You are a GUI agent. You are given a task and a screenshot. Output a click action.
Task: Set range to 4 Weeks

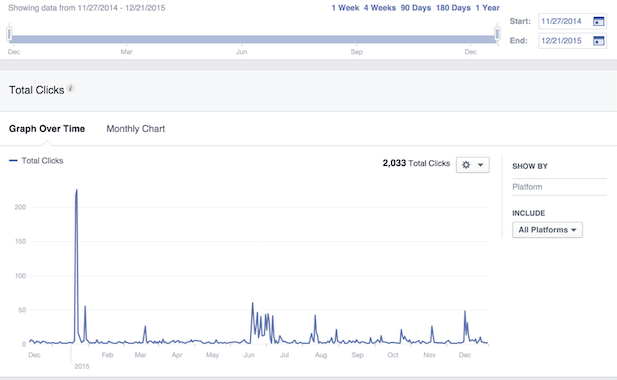pyautogui.click(x=380, y=7)
